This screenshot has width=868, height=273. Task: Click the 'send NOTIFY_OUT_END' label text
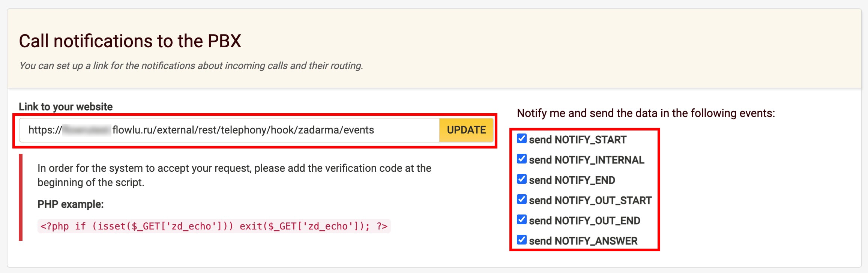[x=584, y=221]
